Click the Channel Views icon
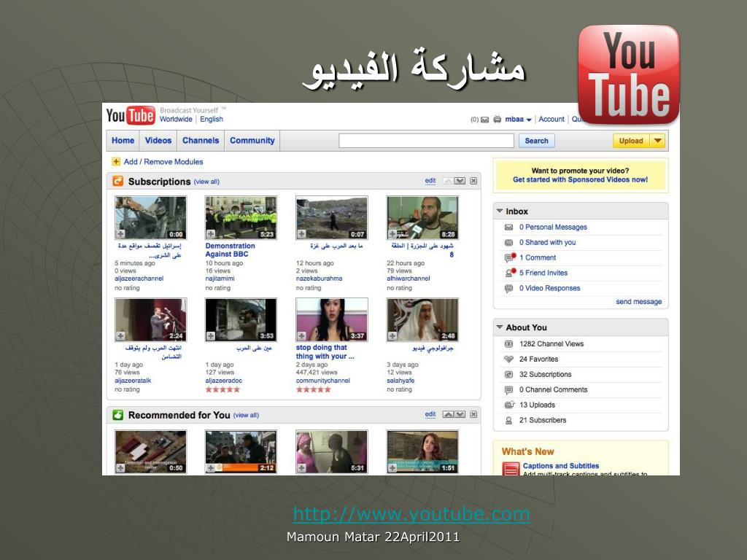Screen dimensions: 747x560 pos(508,344)
